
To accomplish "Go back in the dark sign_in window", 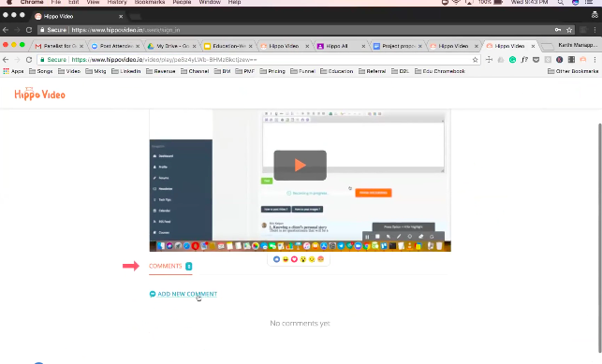I will click(x=6, y=30).
